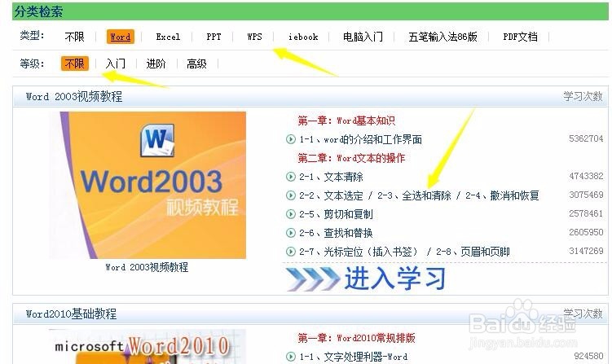The height and width of the screenshot is (364, 612).
Task: Select level filter 高级
Action: click(196, 64)
